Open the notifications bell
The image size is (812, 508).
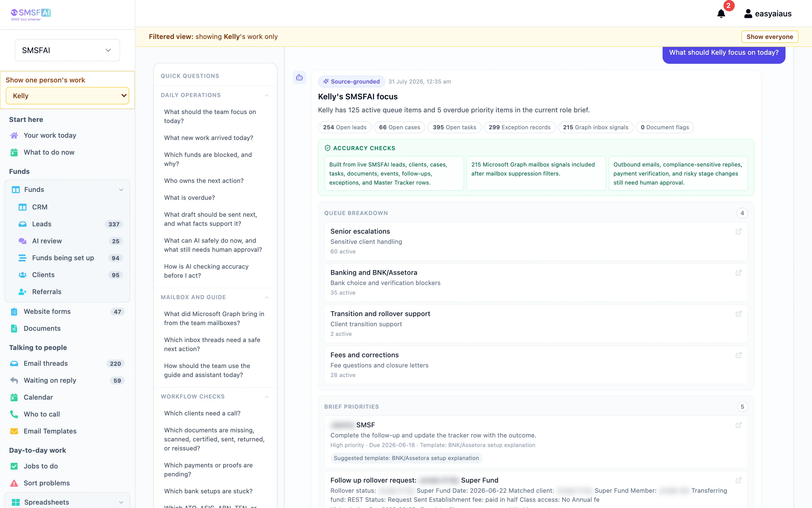721,14
